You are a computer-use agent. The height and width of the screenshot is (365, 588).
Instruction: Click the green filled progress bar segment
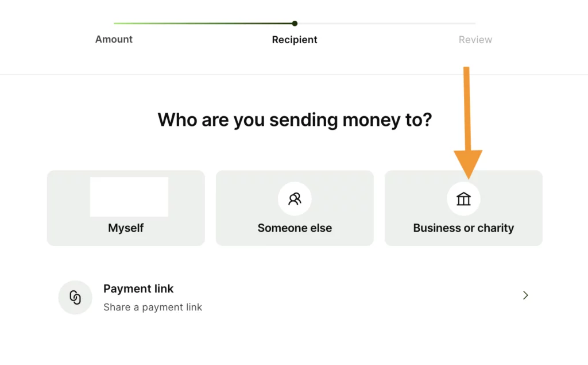pos(204,24)
